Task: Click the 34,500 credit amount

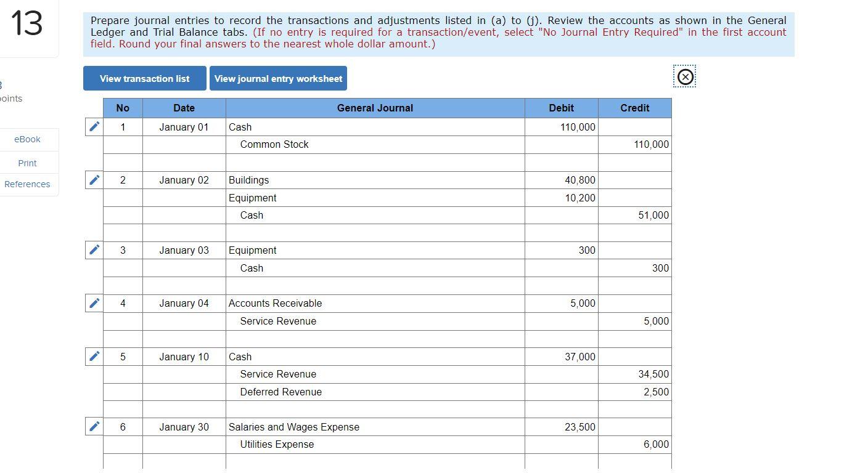Action: (635, 374)
